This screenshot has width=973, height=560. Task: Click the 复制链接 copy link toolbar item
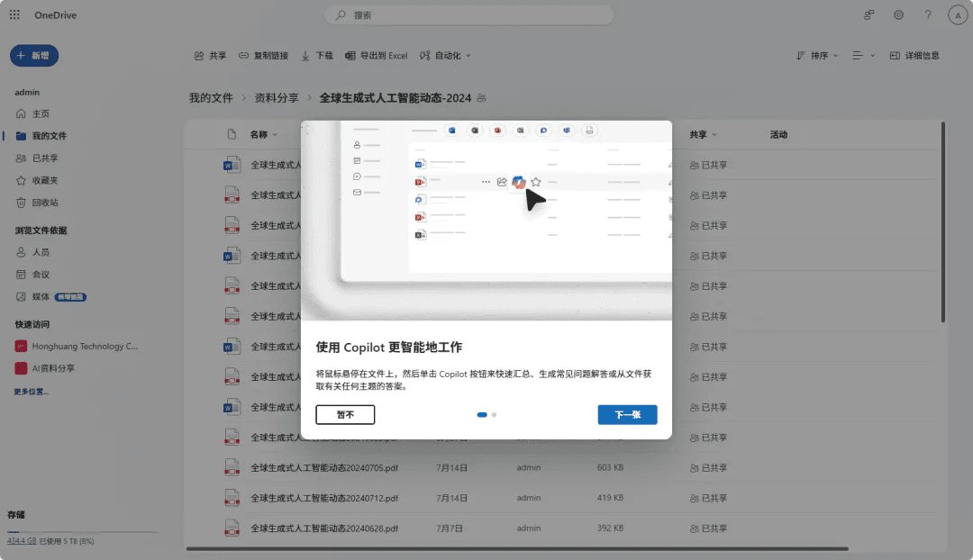(264, 56)
